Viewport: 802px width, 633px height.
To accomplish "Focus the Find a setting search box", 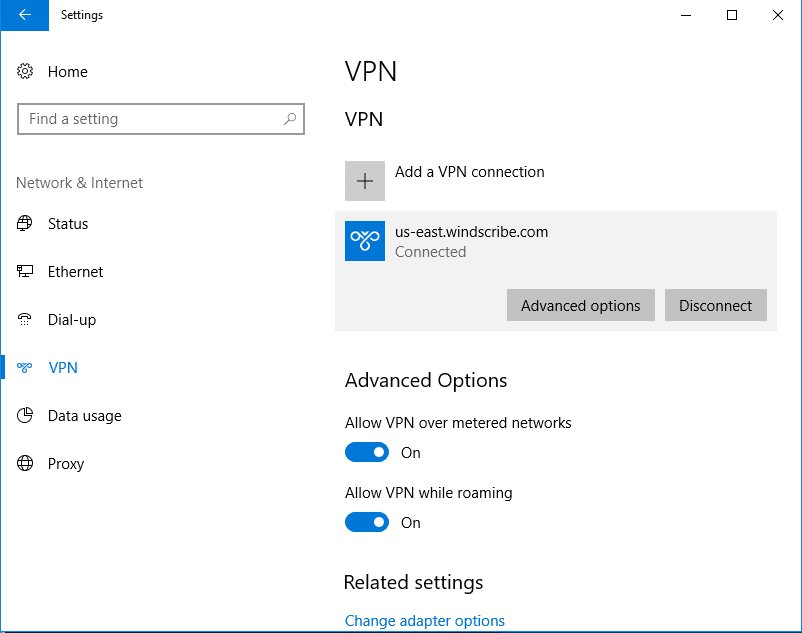I will (x=150, y=119).
